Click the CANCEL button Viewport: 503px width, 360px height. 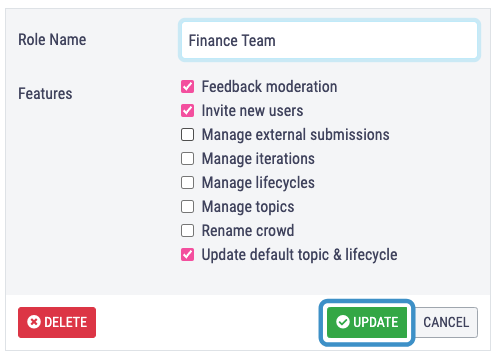point(446,322)
